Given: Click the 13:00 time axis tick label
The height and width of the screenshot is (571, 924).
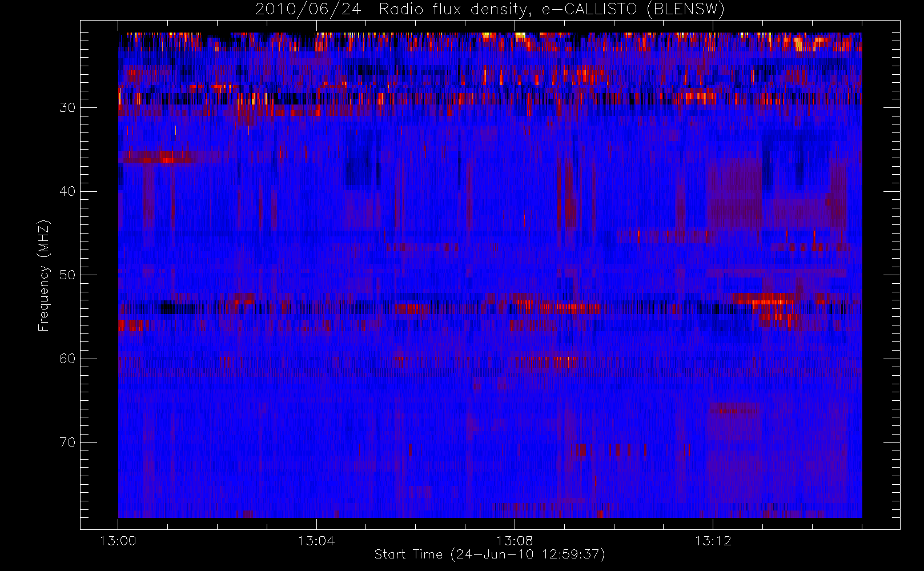Looking at the screenshot, I should click(118, 541).
